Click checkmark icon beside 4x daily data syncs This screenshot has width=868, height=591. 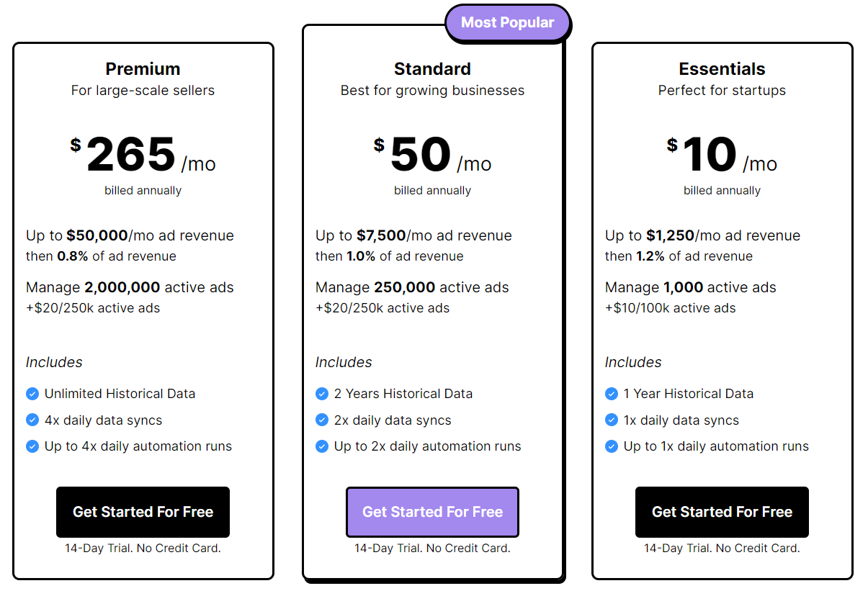coord(32,420)
